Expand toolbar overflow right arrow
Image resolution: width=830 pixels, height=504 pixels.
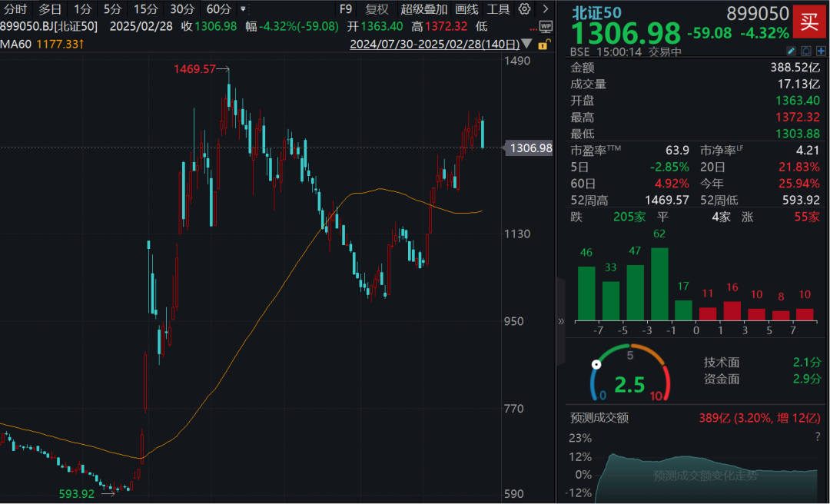545,9
